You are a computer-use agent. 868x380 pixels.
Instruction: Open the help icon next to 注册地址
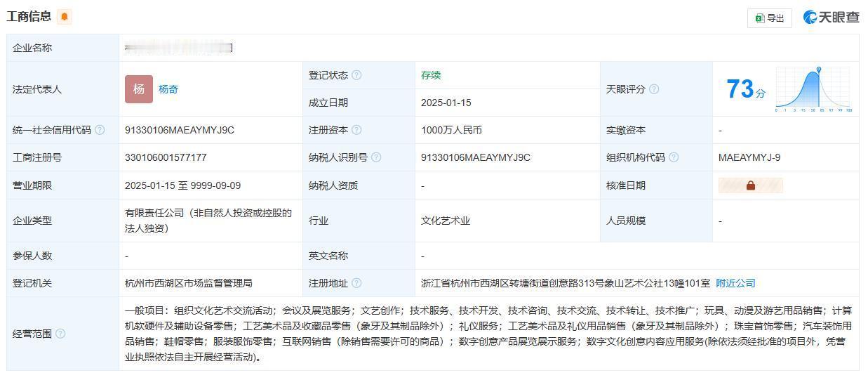[356, 283]
